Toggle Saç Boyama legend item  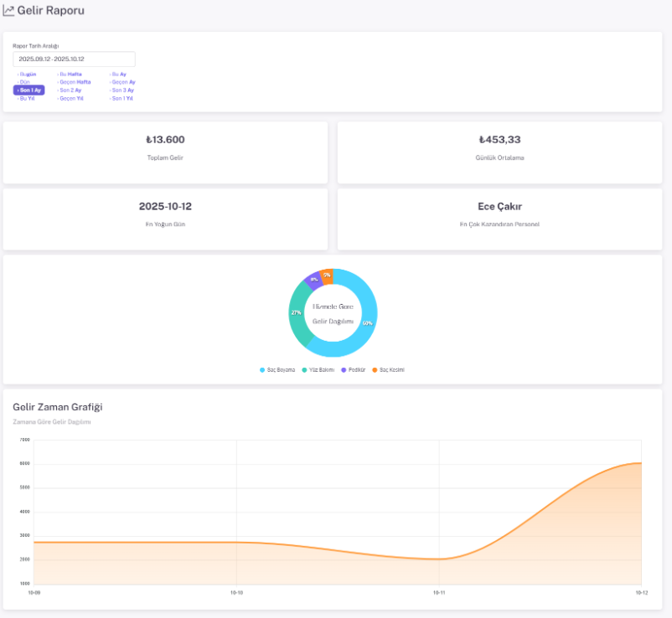pyautogui.click(x=278, y=369)
